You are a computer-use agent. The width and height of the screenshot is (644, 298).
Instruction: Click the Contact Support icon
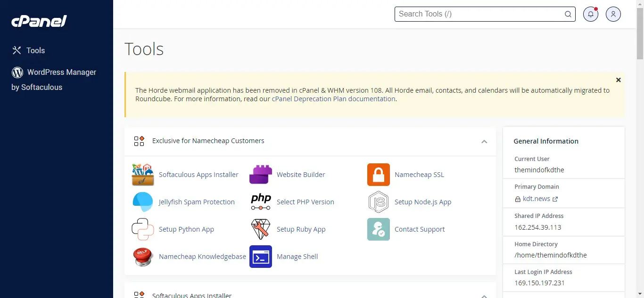tap(379, 229)
